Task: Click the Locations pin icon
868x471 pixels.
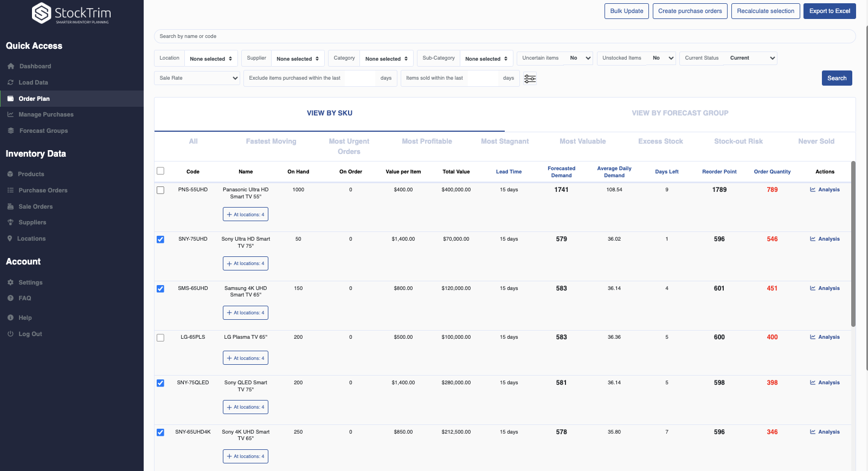Action: coord(10,238)
